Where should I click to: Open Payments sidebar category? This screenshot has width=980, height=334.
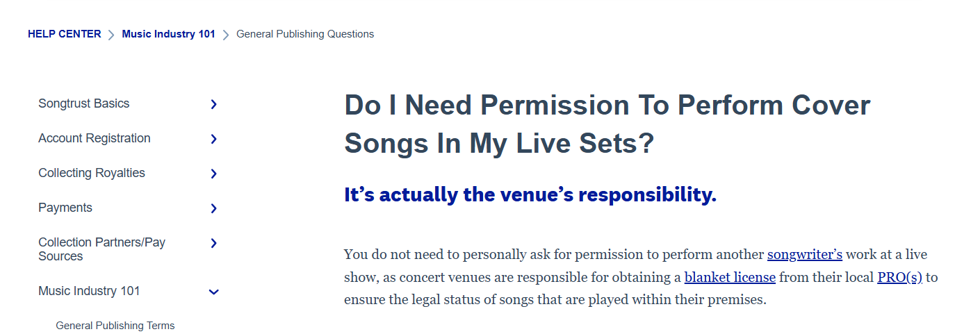[65, 208]
